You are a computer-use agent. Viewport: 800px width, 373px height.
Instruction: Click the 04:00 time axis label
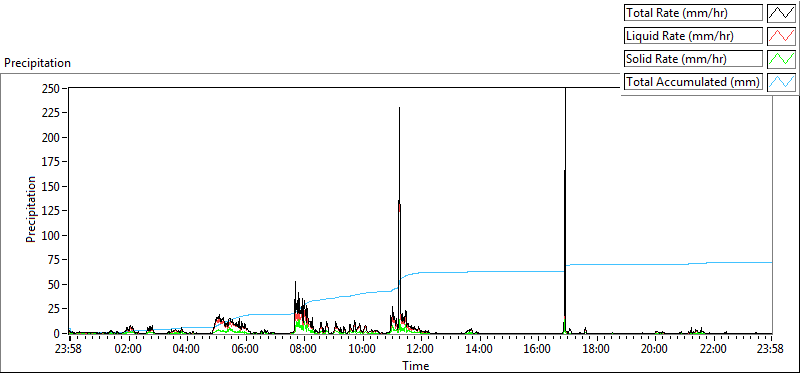pos(187,350)
